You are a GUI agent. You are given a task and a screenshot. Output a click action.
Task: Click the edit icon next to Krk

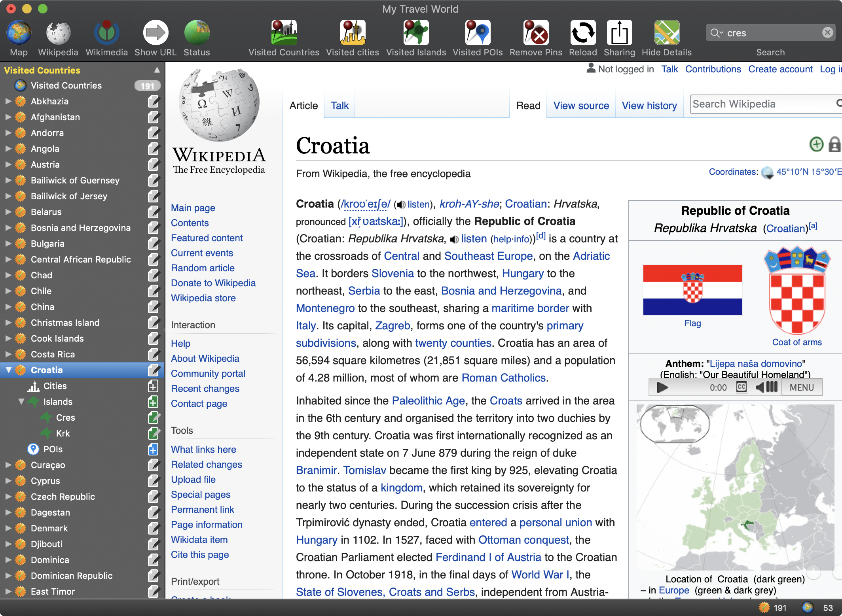coord(154,433)
